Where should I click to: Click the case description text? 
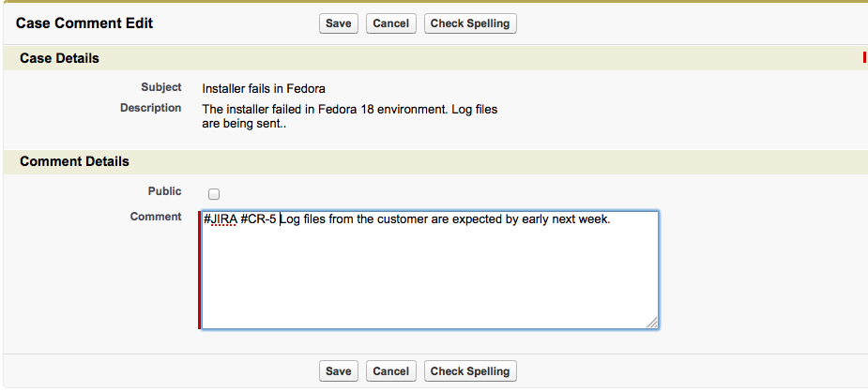point(349,116)
